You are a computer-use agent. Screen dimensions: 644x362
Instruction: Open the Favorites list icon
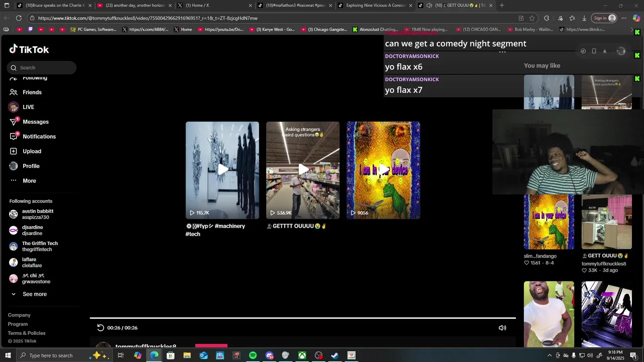click(x=572, y=18)
